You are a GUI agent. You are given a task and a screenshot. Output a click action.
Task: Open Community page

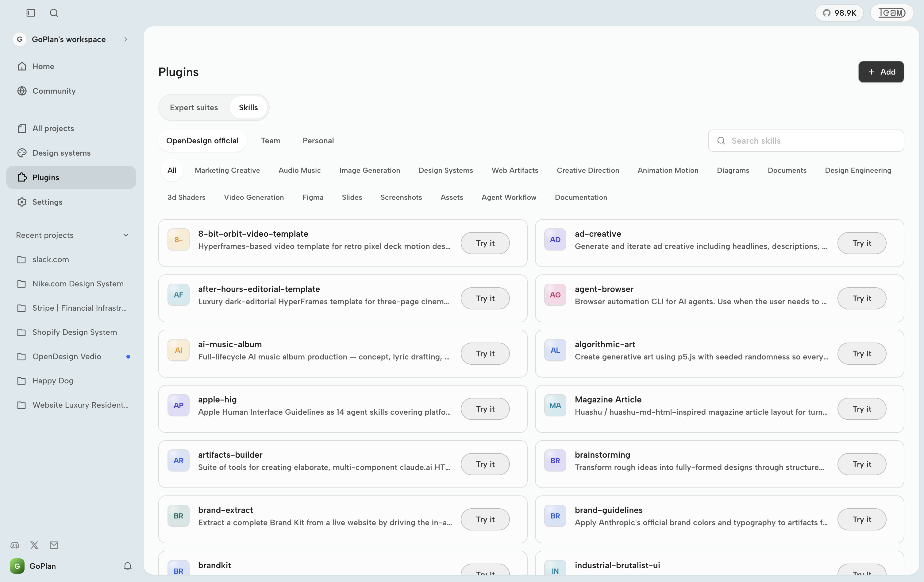pos(71,91)
